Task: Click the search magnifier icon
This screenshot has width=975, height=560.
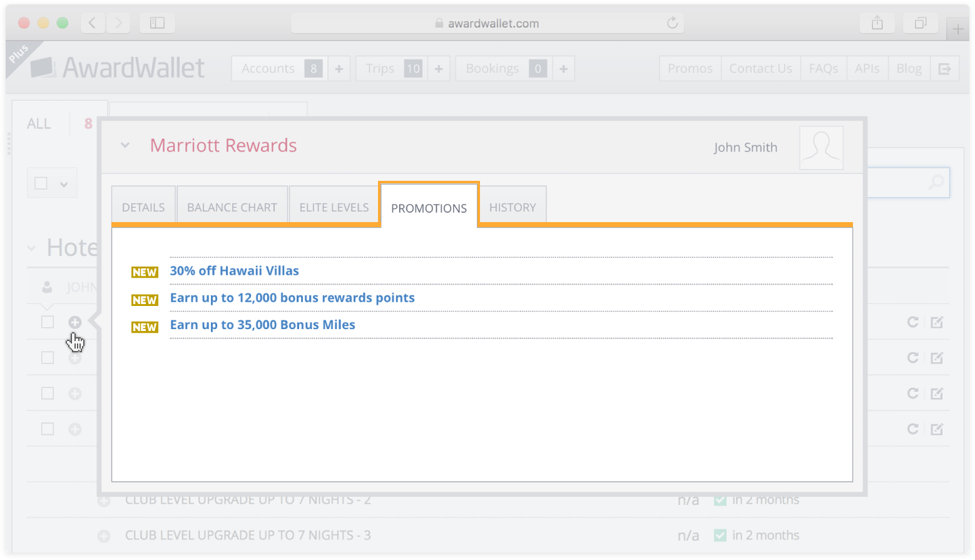Action: click(x=936, y=182)
